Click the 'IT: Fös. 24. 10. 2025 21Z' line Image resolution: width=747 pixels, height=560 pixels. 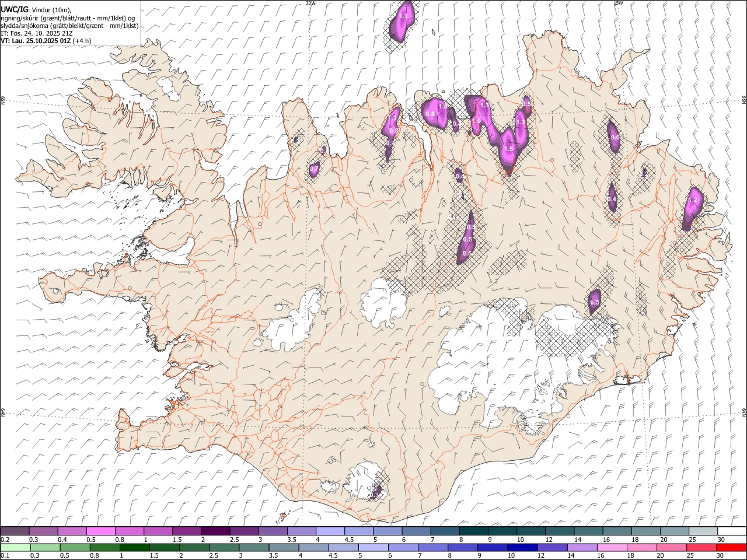36,33
